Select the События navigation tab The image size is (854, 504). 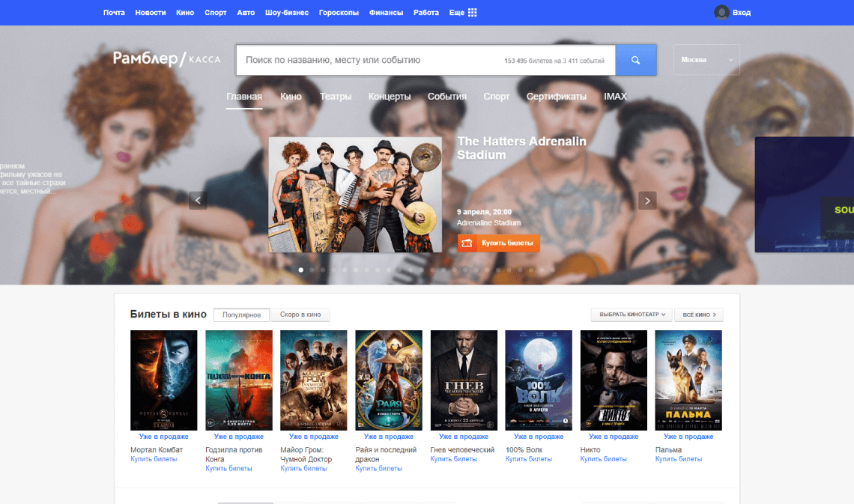click(x=447, y=97)
